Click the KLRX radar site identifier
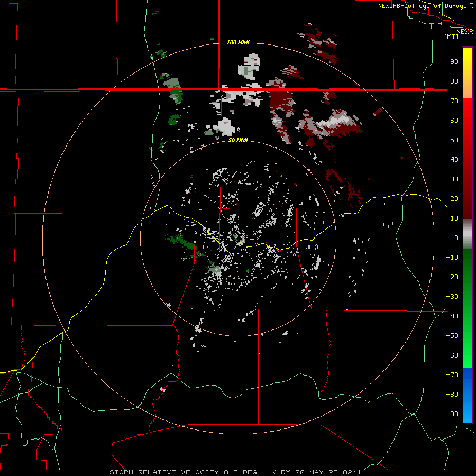 click(x=281, y=472)
